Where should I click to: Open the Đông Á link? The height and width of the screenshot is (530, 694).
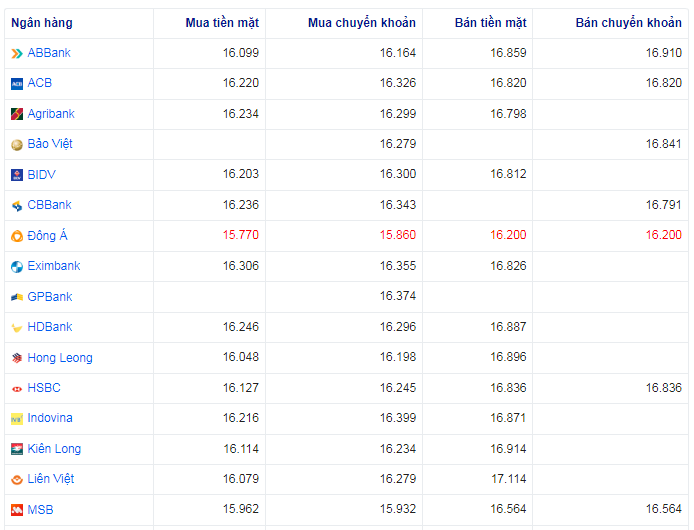[x=47, y=235]
